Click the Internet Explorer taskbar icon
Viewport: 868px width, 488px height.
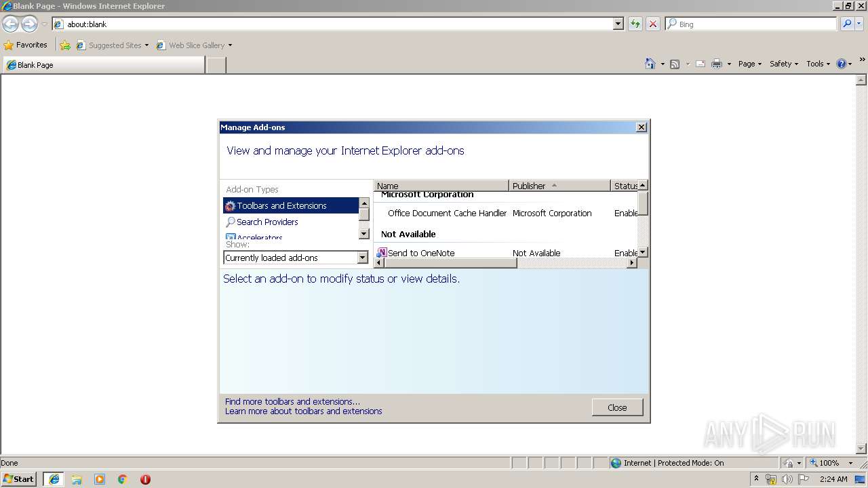pyautogui.click(x=54, y=479)
